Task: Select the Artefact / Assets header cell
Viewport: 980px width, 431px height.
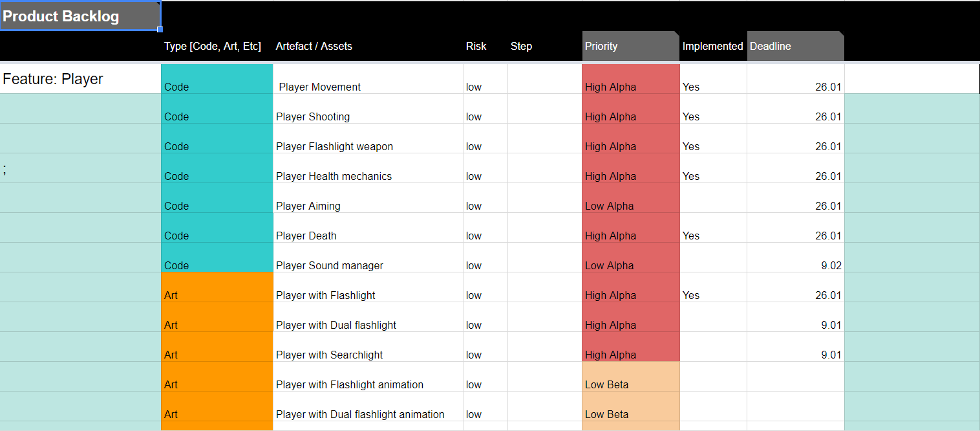Action: coord(368,47)
